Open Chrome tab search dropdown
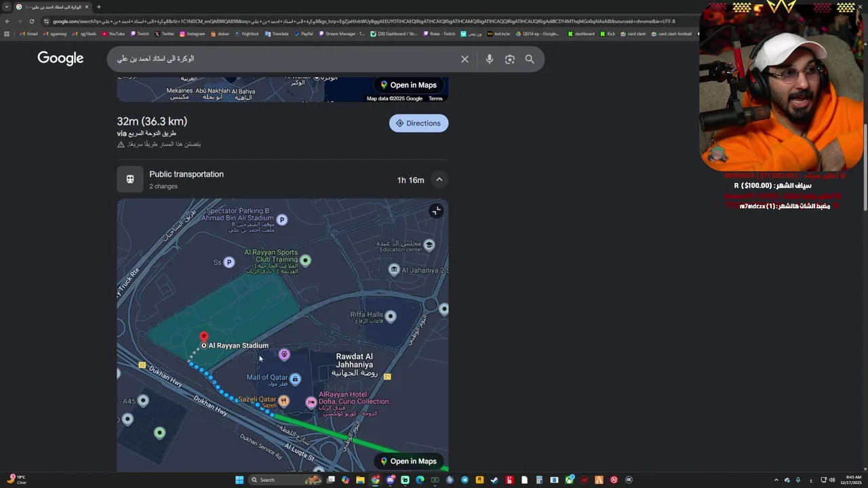Viewport: 868px width, 488px height. [7, 7]
